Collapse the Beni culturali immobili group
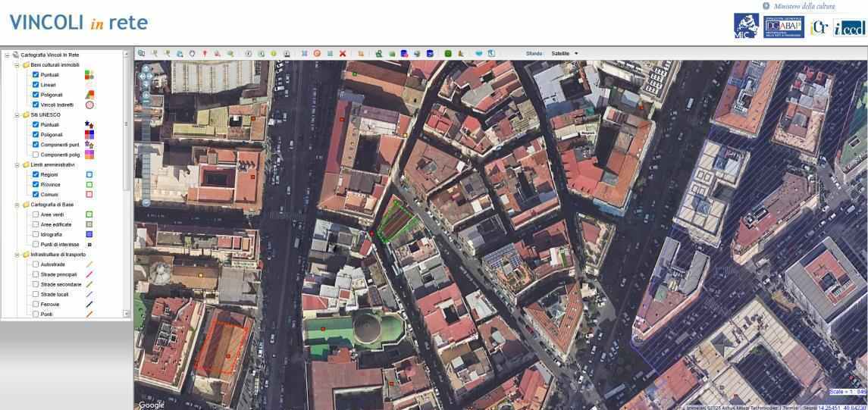Screen dimensions: 868x410 click(x=17, y=65)
